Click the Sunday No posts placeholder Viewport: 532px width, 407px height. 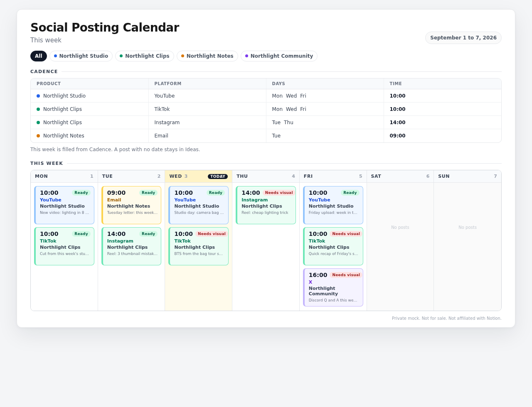coord(468,228)
